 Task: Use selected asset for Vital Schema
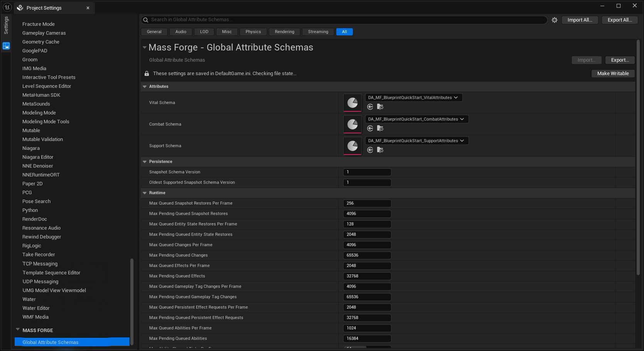click(370, 107)
